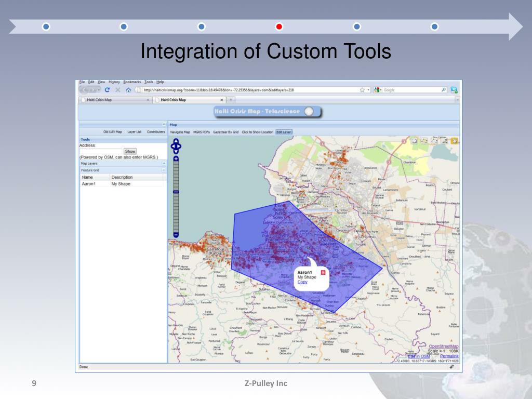532x399 pixels.
Task: Click the My Shape description cell
Action: click(x=121, y=184)
